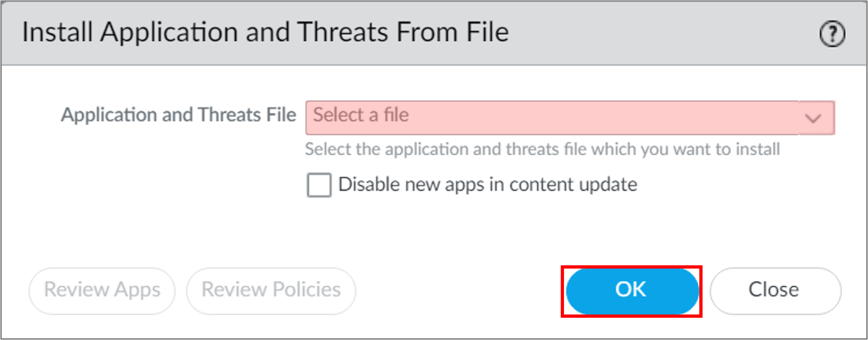The width and height of the screenshot is (868, 340).
Task: Click the 'Select a file' placeholder text
Action: 361,115
